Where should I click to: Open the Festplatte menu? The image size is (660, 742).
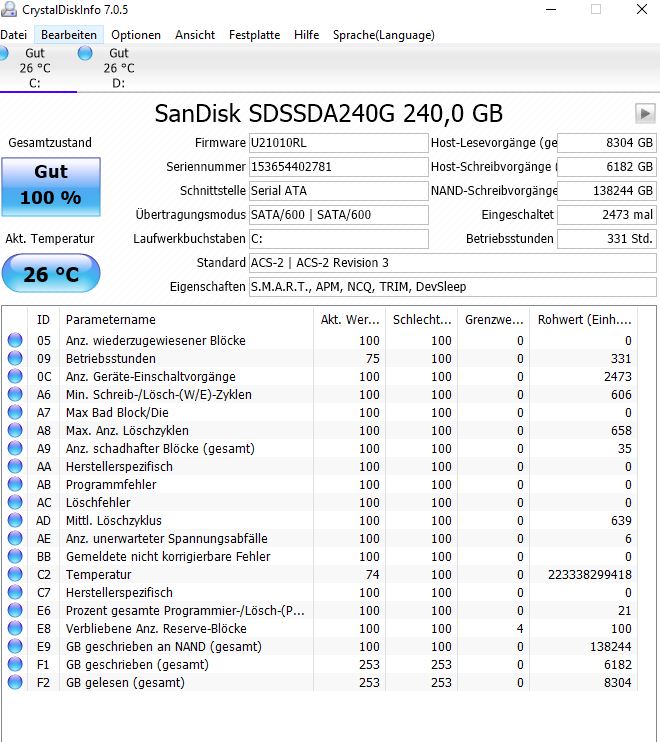click(255, 35)
